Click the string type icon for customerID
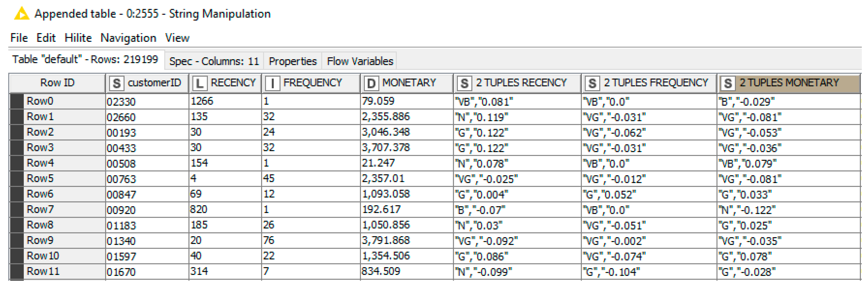The width and height of the screenshot is (868, 289). coord(116,83)
